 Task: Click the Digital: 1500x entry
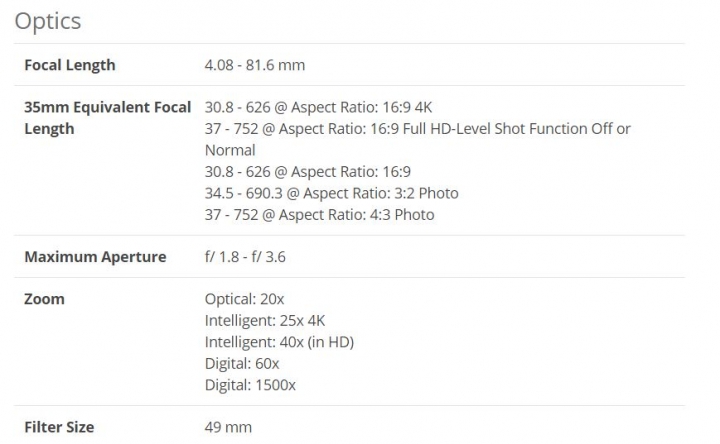tap(250, 385)
